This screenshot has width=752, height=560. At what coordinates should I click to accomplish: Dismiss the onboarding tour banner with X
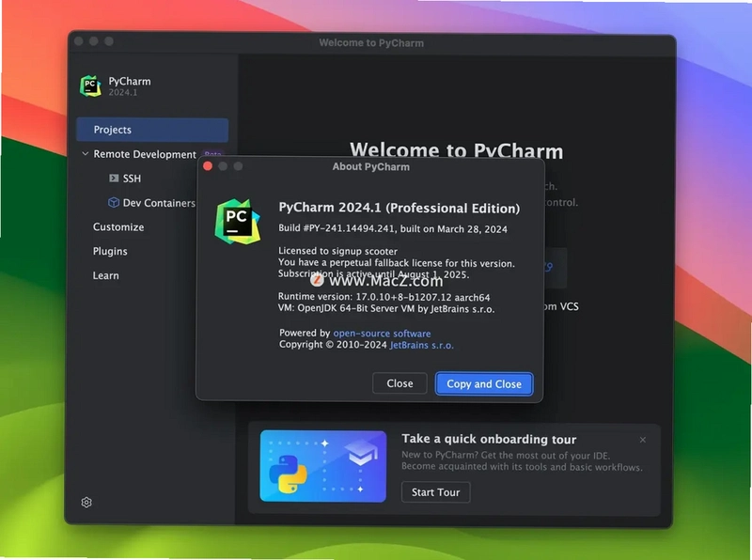pyautogui.click(x=643, y=440)
